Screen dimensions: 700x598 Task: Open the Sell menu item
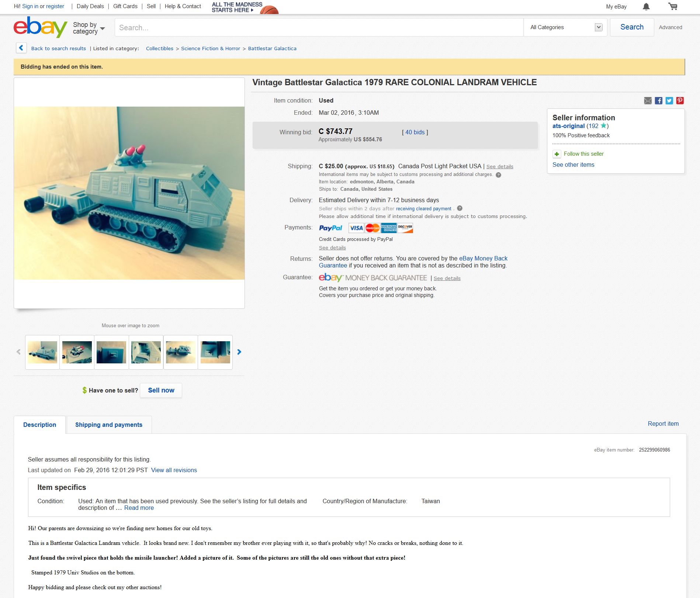[x=151, y=6]
